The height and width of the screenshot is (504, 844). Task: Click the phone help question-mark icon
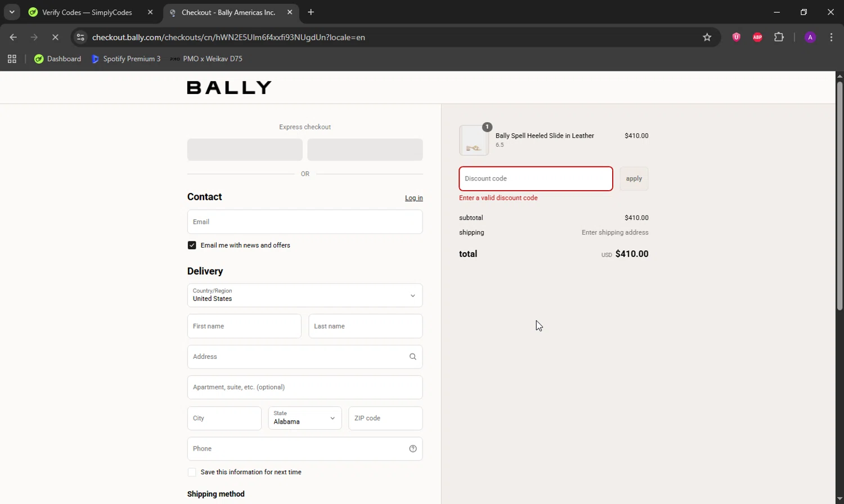click(x=413, y=449)
